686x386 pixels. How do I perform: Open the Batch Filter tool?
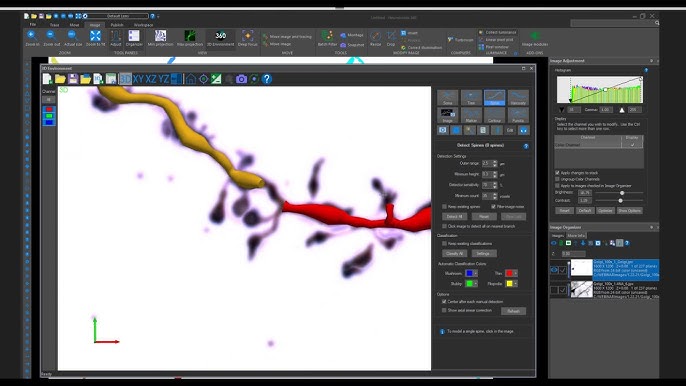[327, 38]
